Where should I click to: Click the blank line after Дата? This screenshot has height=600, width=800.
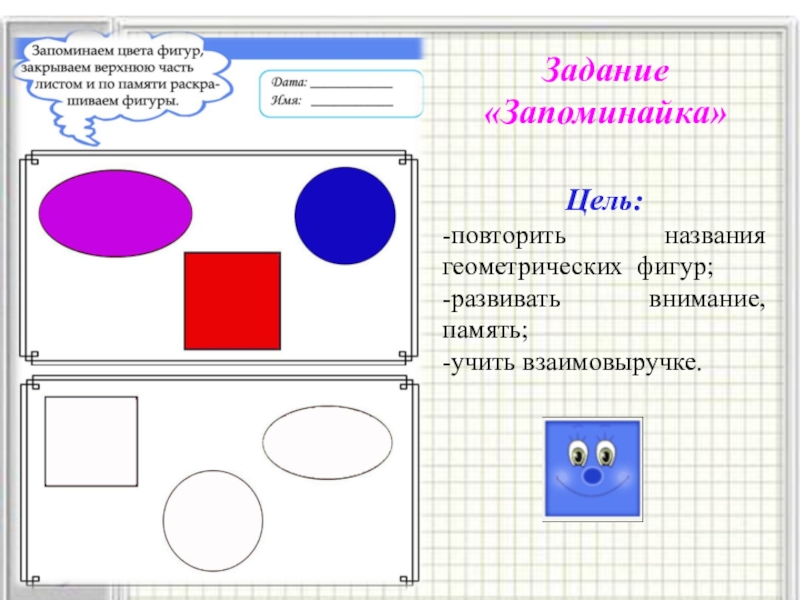(x=351, y=86)
